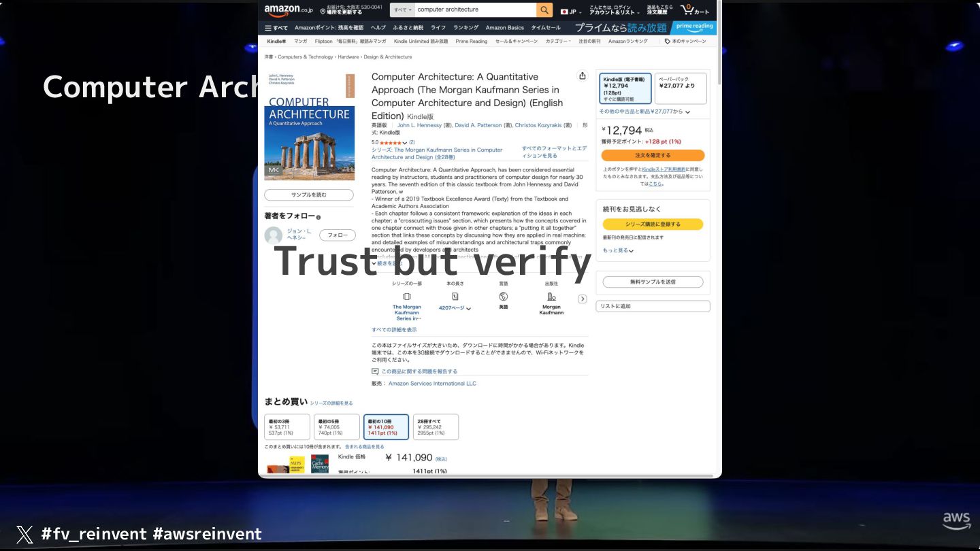Click the フォロー author button
This screenshot has width=980, height=551.
point(338,235)
